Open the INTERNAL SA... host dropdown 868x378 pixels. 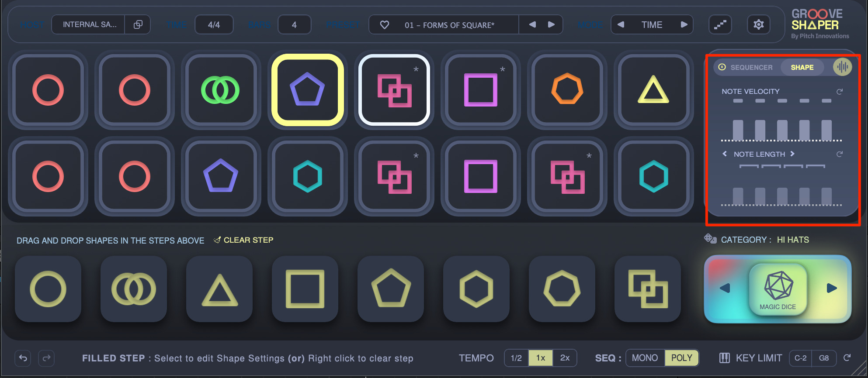click(89, 24)
